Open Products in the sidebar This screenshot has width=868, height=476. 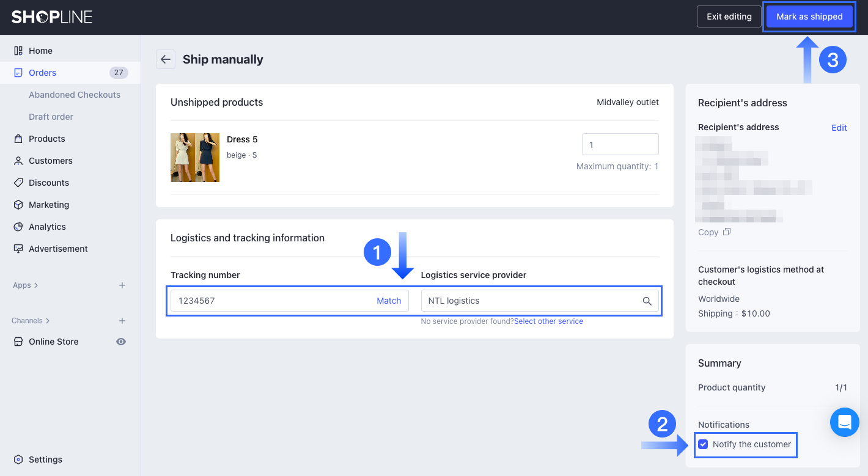click(x=46, y=139)
